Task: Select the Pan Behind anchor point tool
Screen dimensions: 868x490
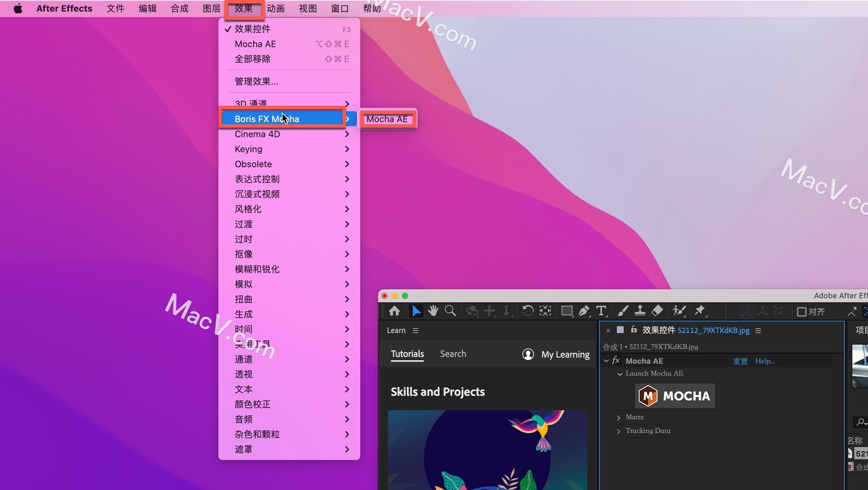Action: pyautogui.click(x=545, y=311)
